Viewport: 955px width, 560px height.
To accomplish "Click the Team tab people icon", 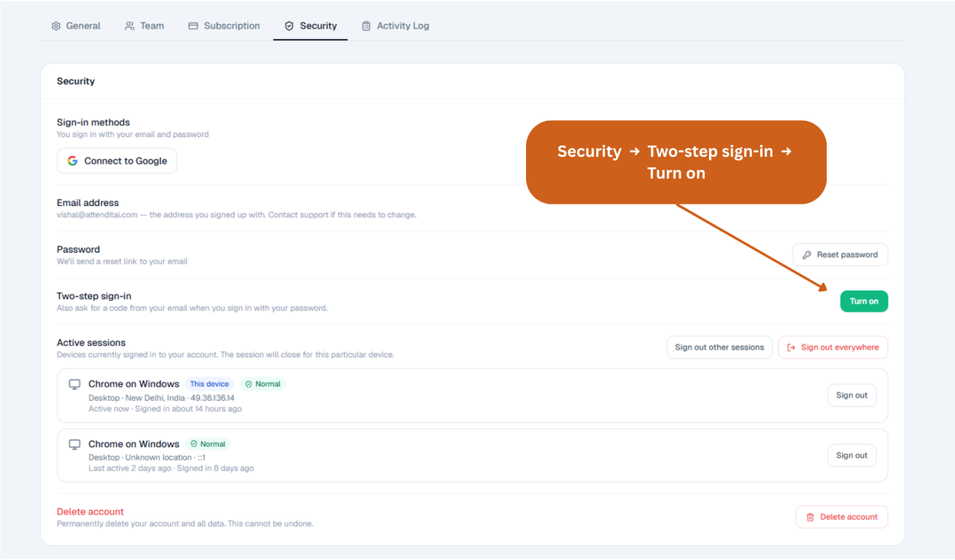I will click(130, 25).
